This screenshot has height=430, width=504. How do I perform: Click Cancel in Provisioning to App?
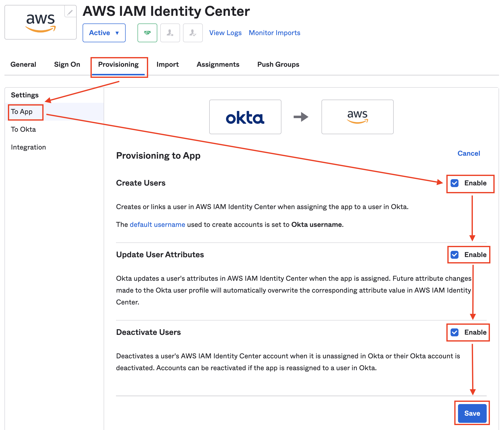(x=469, y=153)
